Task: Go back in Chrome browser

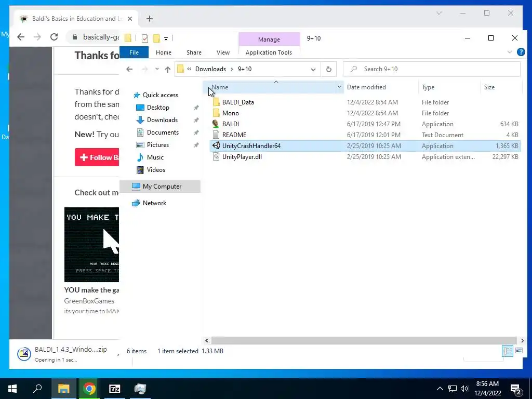Action: click(21, 37)
